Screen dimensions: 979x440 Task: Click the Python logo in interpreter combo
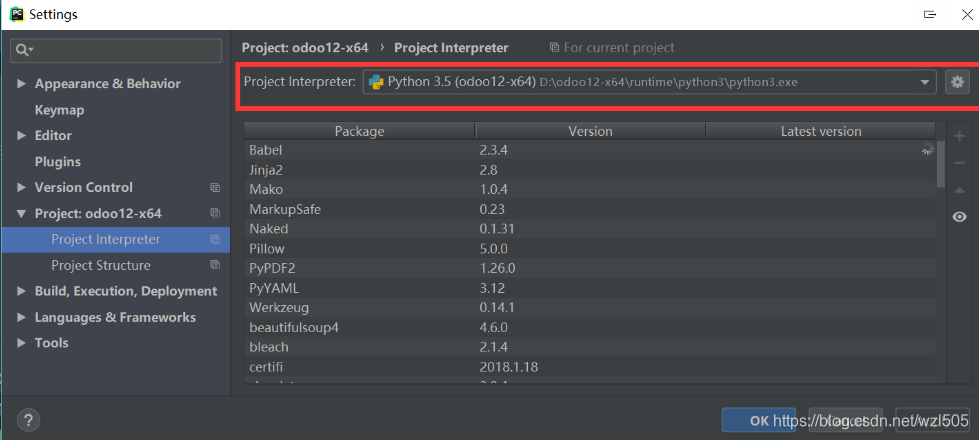(376, 82)
